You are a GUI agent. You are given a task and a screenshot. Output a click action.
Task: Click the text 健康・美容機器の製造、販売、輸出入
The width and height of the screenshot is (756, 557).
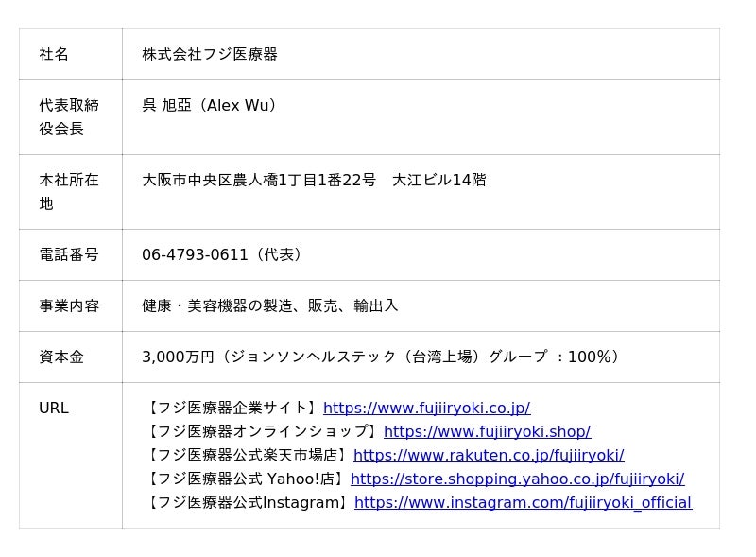tap(270, 306)
